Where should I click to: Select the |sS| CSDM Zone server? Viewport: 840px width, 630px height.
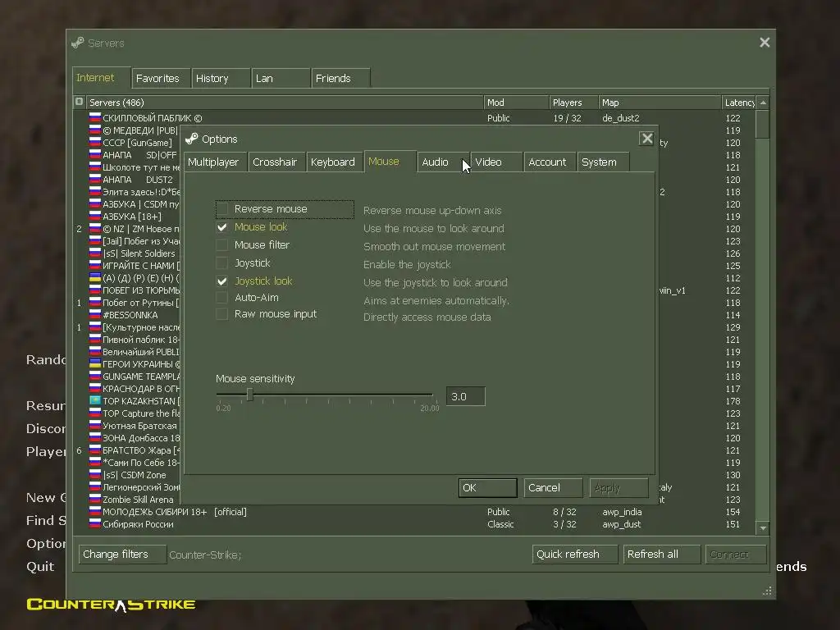point(134,475)
